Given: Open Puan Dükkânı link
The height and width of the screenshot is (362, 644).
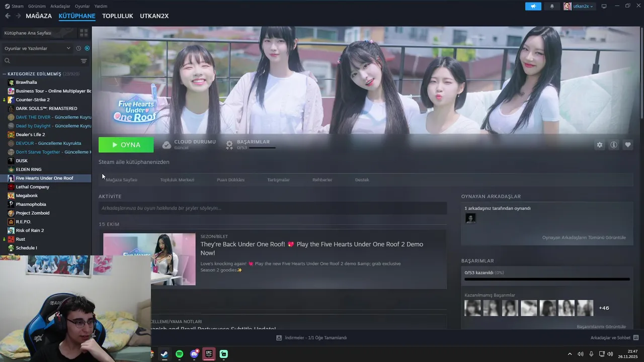Looking at the screenshot, I should (230, 180).
